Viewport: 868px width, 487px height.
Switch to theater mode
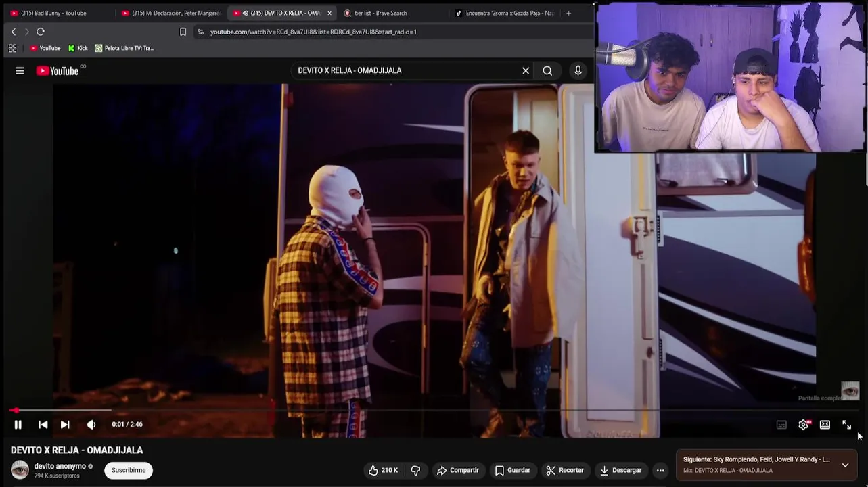click(825, 425)
